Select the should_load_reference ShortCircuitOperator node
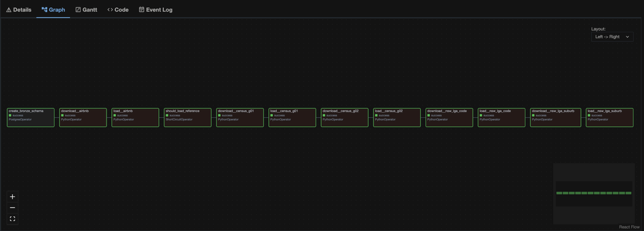The image size is (644, 231). [188, 118]
